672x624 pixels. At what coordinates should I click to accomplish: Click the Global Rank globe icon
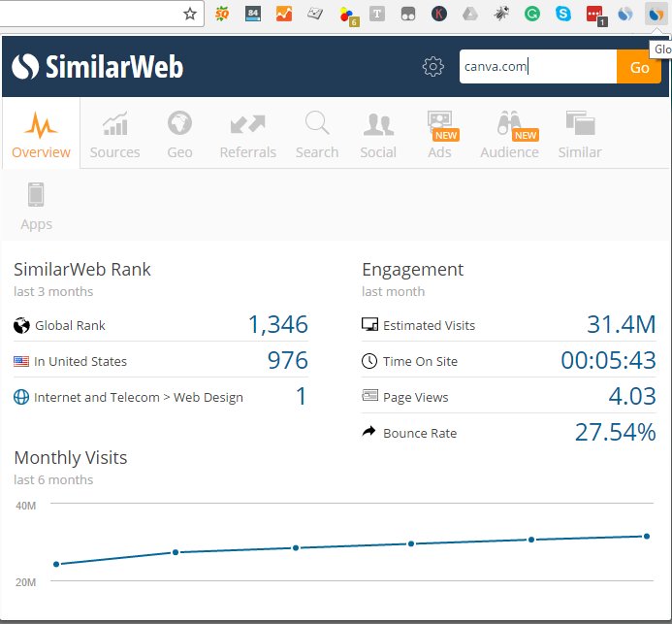coord(21,325)
